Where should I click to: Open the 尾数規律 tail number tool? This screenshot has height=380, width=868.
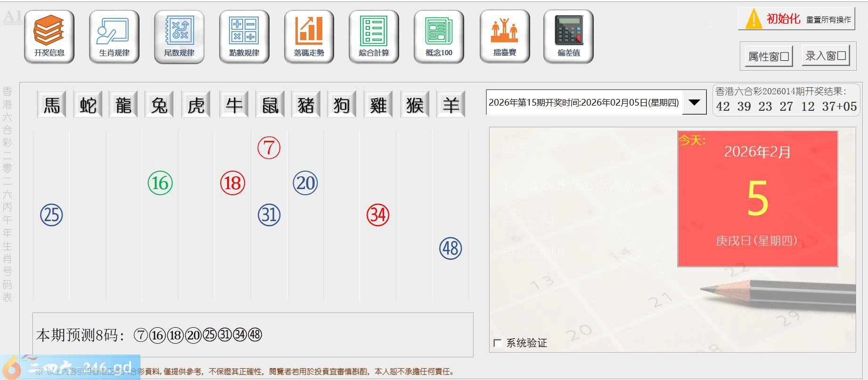click(x=179, y=36)
